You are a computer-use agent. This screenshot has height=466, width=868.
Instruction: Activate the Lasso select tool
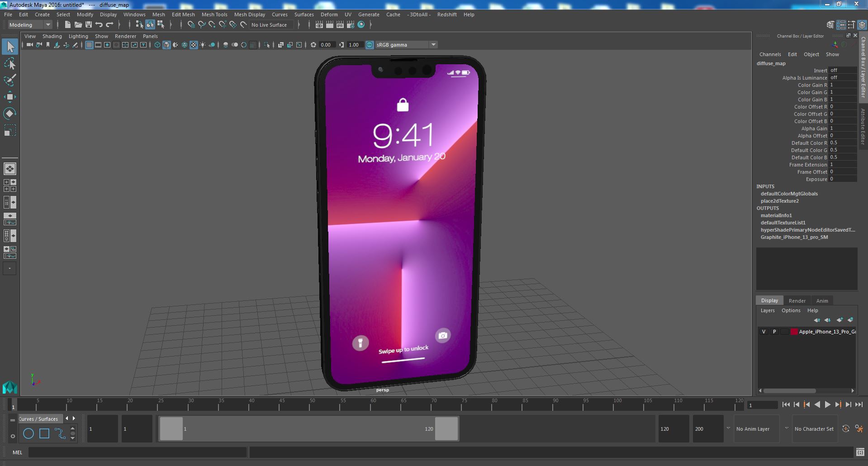[x=10, y=63]
